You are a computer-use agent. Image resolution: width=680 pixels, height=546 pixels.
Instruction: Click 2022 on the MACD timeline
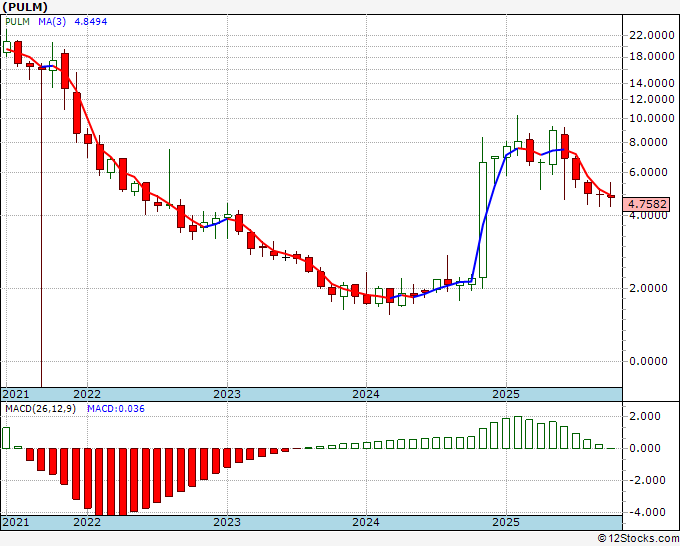87,522
